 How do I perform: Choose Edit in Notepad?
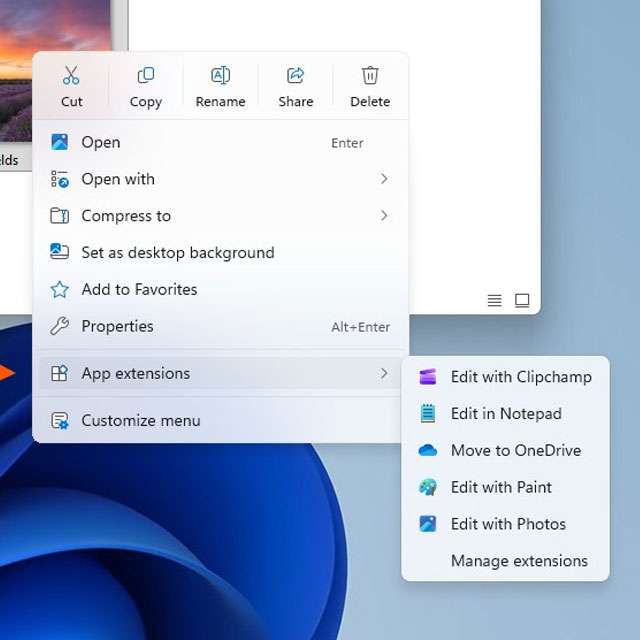(x=505, y=413)
